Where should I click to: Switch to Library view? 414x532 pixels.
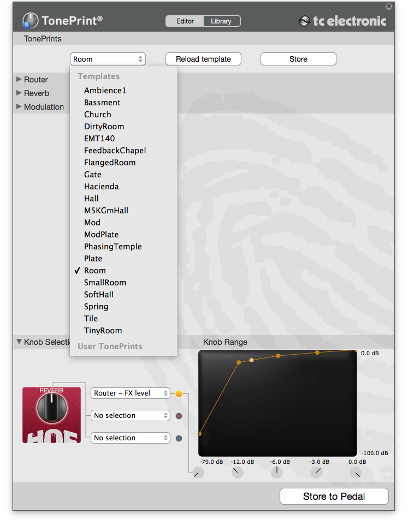(221, 21)
